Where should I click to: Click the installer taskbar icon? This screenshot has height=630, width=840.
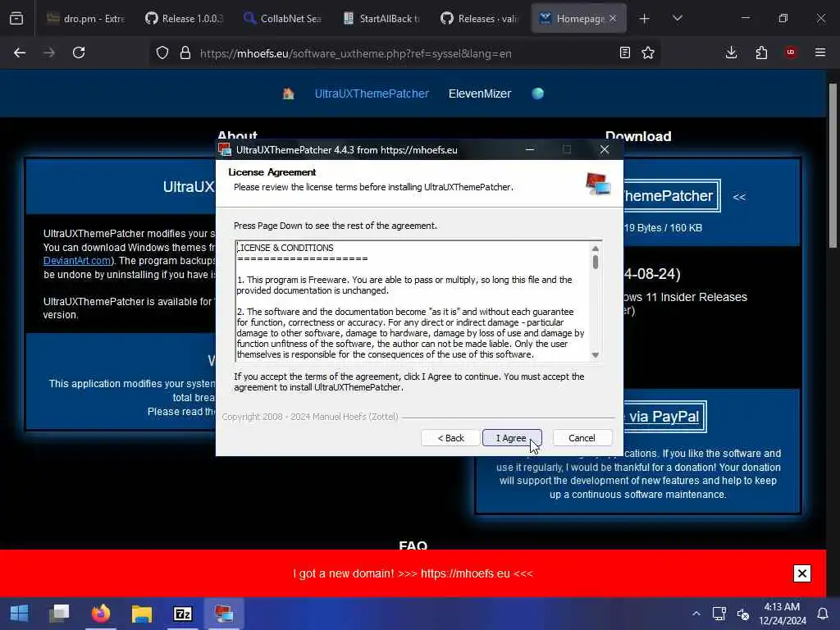(x=224, y=614)
